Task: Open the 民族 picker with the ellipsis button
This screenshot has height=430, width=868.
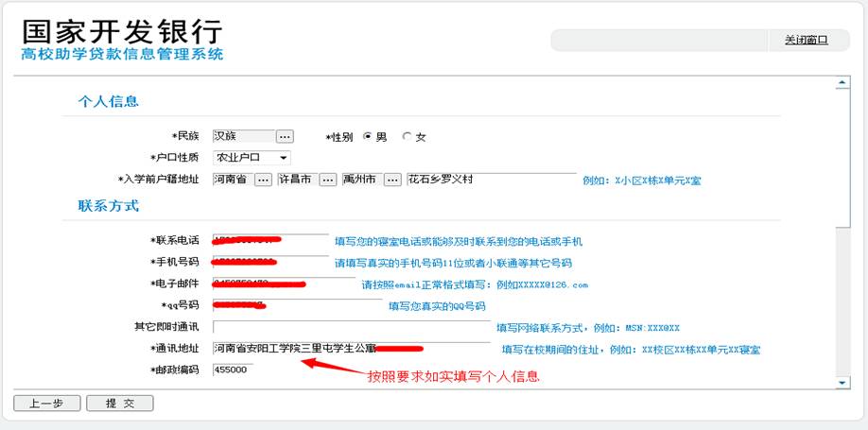Action: [x=285, y=136]
